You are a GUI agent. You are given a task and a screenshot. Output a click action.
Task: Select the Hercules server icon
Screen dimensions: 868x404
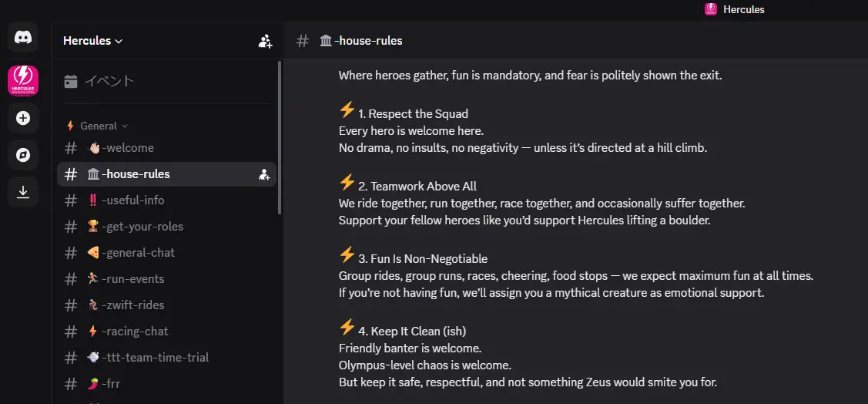coord(23,80)
